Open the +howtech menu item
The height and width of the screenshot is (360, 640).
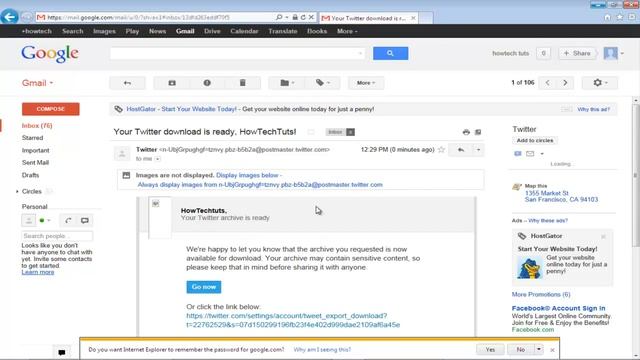(37, 31)
